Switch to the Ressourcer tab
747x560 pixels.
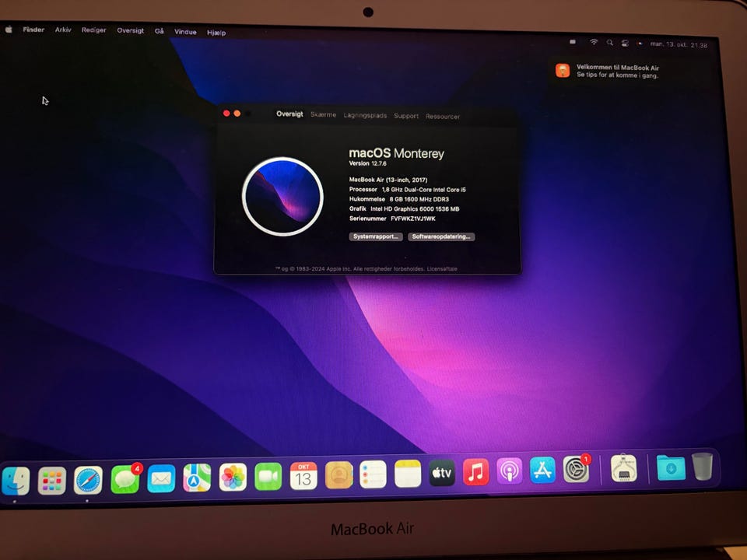(443, 116)
